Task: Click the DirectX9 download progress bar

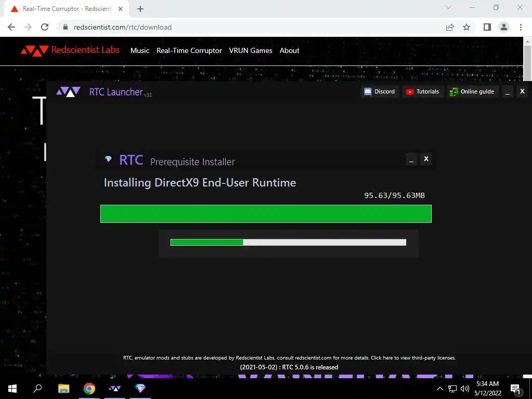Action: coord(266,214)
